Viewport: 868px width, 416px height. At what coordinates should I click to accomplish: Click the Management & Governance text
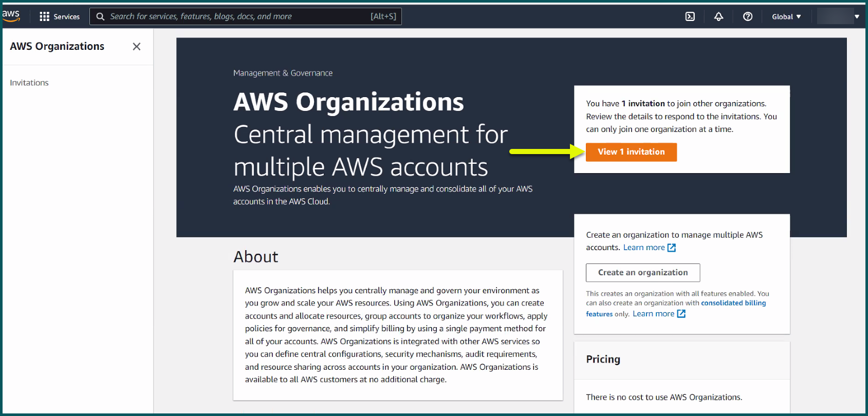283,73
